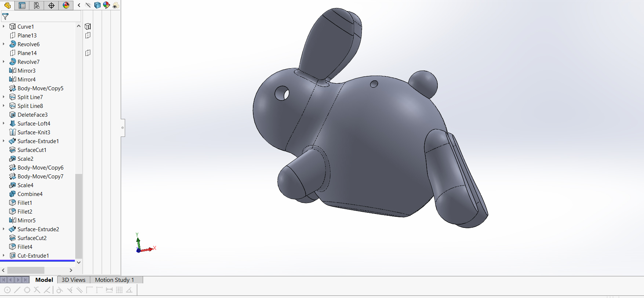Toggle the Length snap icon
This screenshot has height=298, width=644.
coord(109,290)
